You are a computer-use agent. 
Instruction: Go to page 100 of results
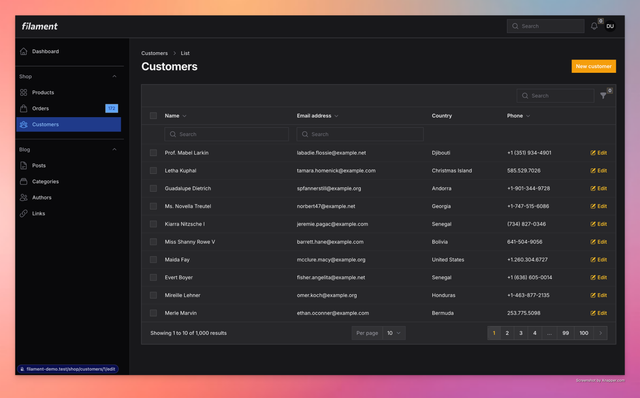(584, 333)
